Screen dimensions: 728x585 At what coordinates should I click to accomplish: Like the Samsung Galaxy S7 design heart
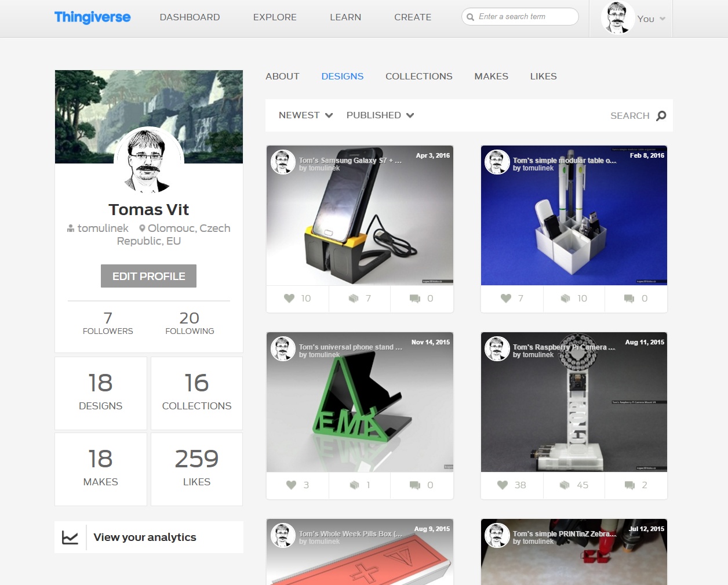click(x=289, y=298)
